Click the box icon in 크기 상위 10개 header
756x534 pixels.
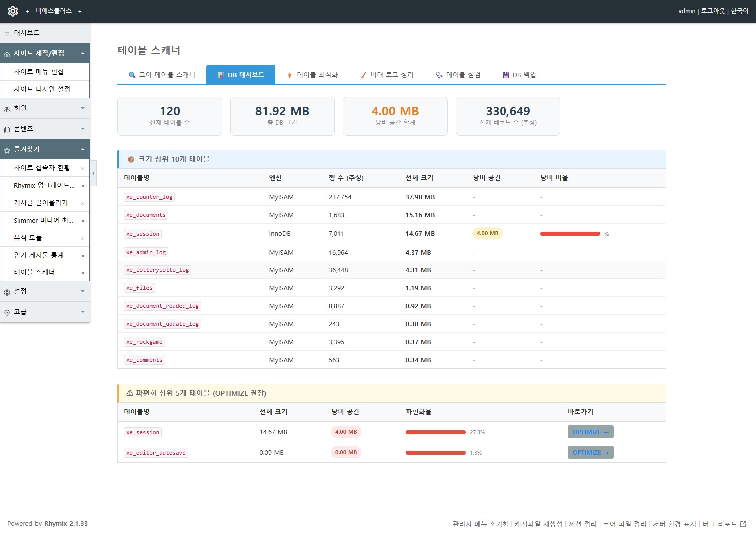point(131,159)
